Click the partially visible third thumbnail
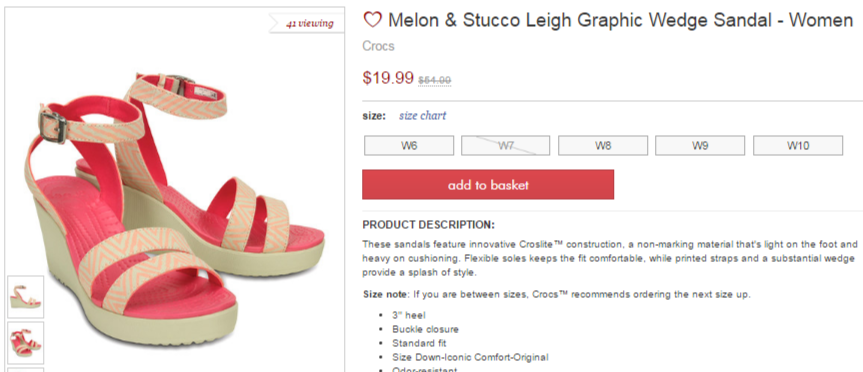 25,370
